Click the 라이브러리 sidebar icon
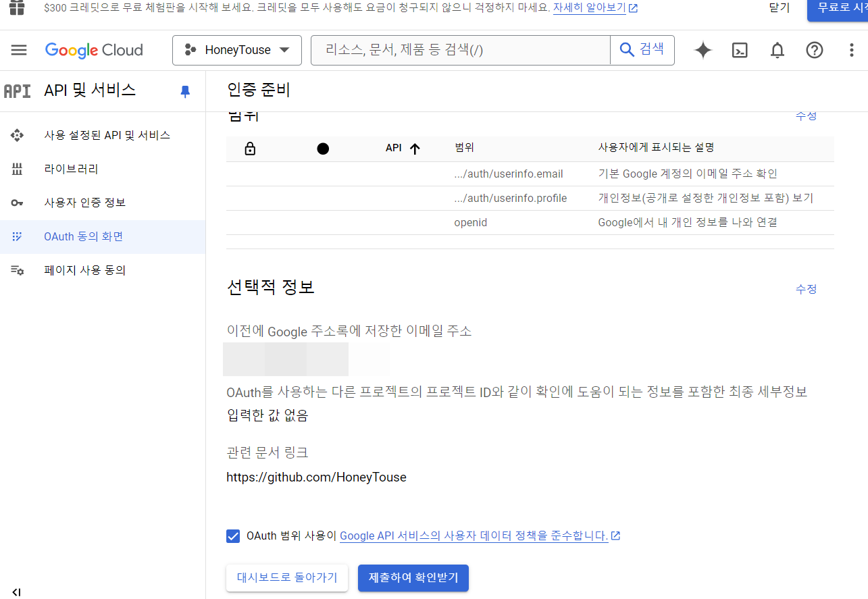Screen dimensions: 868x599 coord(18,169)
